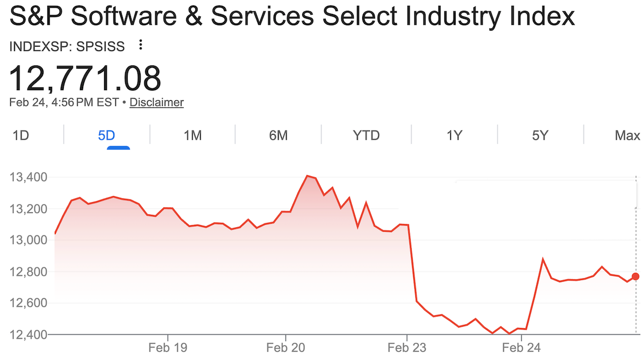Click the INDEXSP: SPSISS ticker label
The image size is (644, 362).
66,46
